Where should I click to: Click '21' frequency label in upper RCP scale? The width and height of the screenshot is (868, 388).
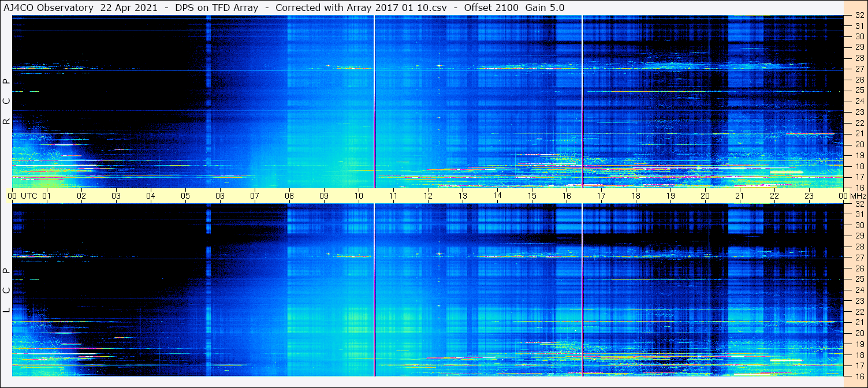[x=859, y=133]
